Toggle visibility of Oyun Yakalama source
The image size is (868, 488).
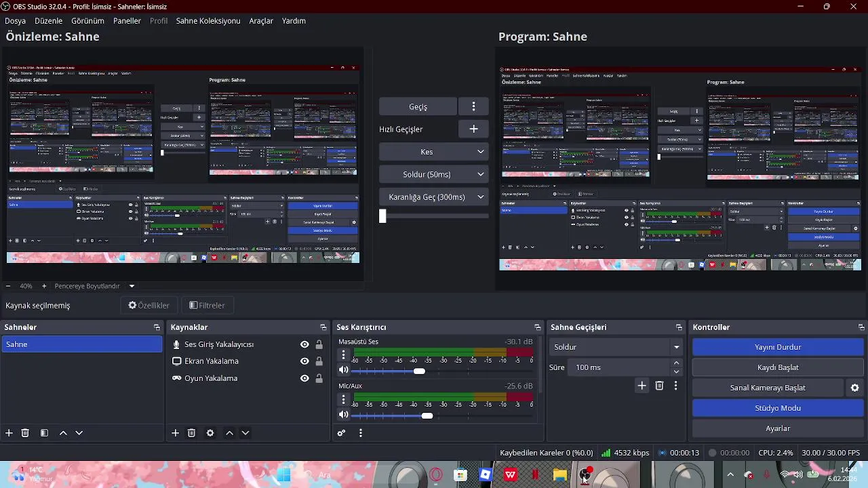coord(304,378)
